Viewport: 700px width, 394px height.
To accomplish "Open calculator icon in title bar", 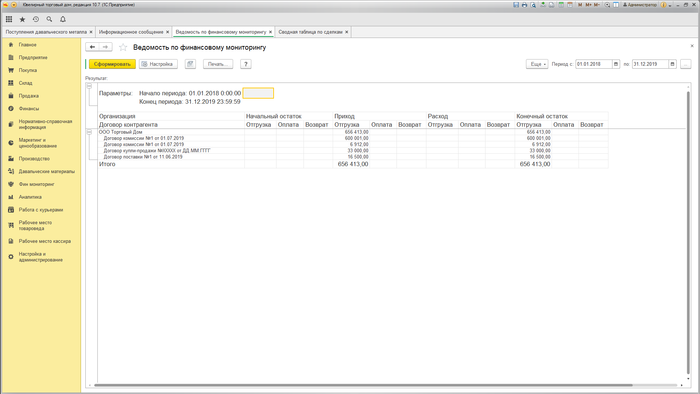I will coord(561,5).
